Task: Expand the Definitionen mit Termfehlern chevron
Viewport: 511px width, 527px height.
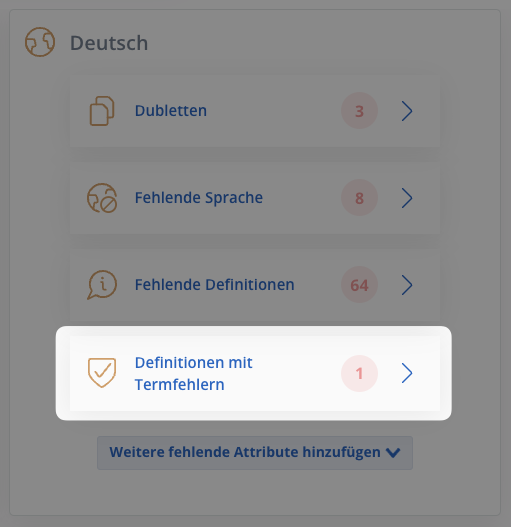Action: pyautogui.click(x=407, y=373)
